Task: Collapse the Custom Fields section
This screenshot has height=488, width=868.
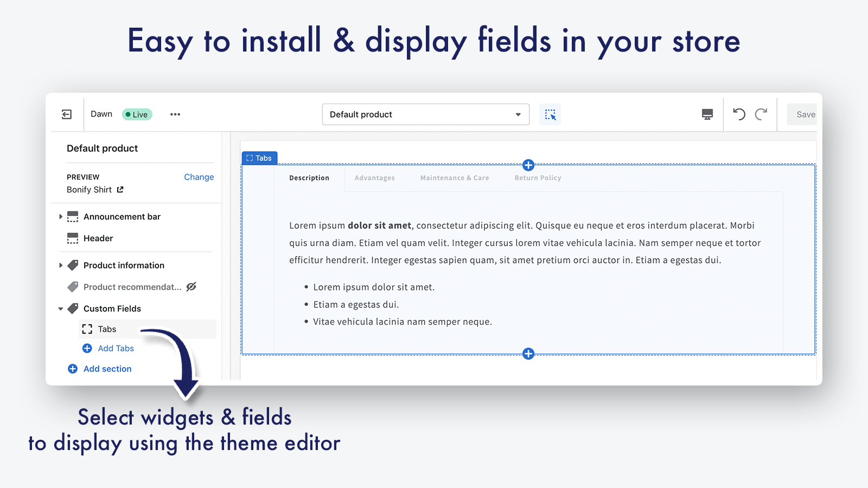Action: 61,308
